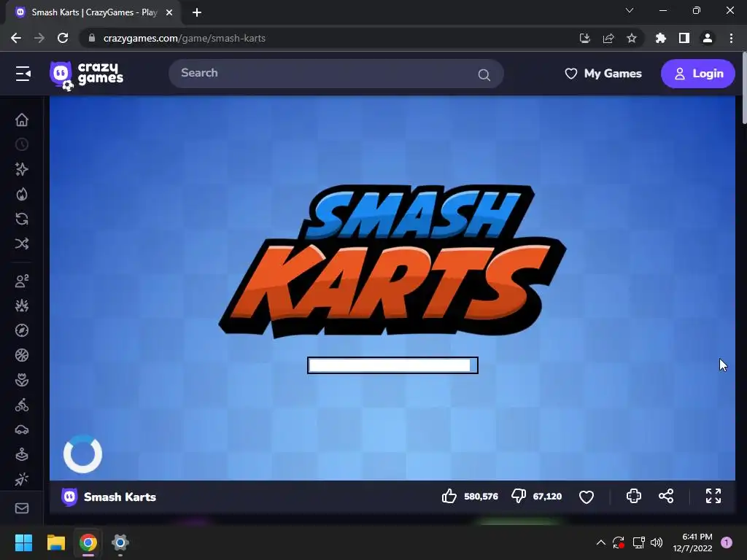Open New games sparkle icon in sidebar
This screenshot has width=747, height=560.
point(22,169)
